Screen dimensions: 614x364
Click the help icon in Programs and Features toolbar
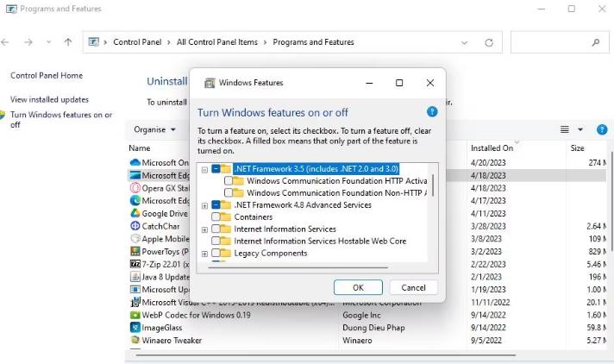click(602, 129)
